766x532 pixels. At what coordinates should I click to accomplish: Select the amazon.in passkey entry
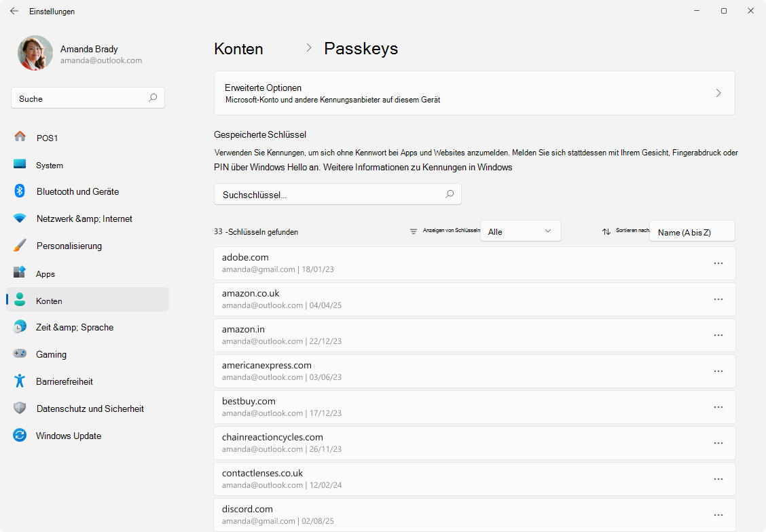click(475, 335)
